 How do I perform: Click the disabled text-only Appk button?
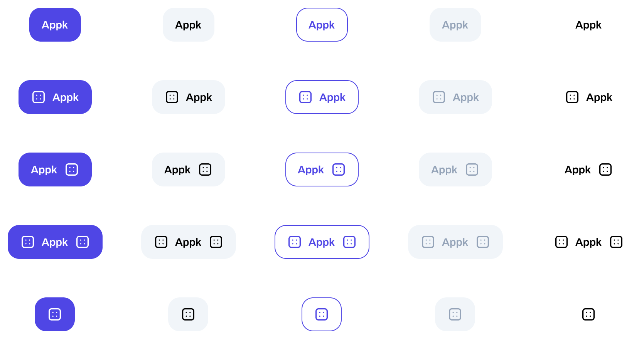pos(455,25)
